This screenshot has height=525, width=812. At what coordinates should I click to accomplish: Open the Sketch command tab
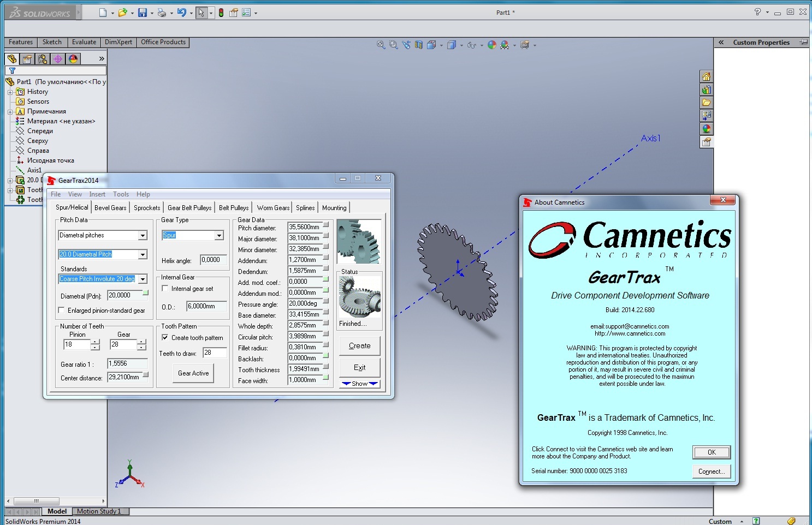click(x=52, y=42)
